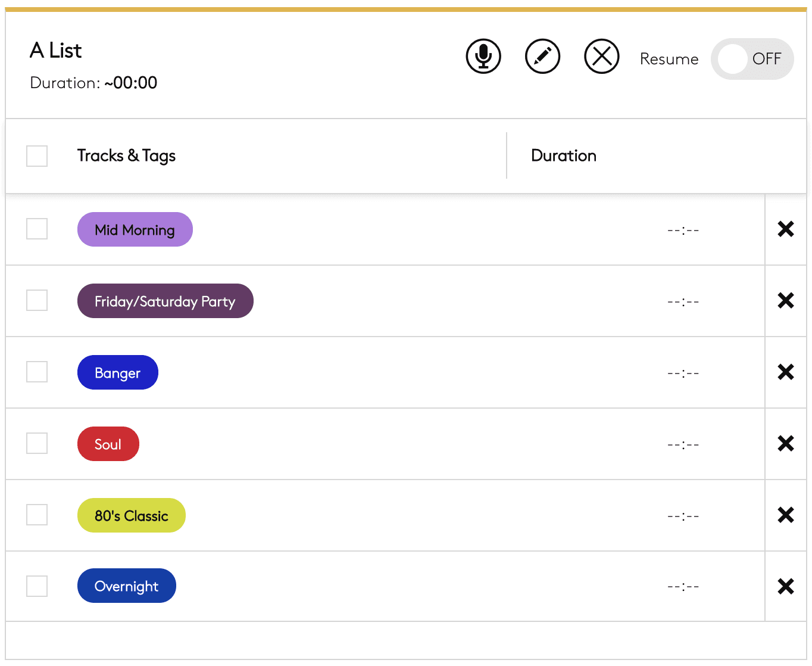The height and width of the screenshot is (666, 812).
Task: Check the Mid Morning row checkbox
Action: (x=36, y=229)
